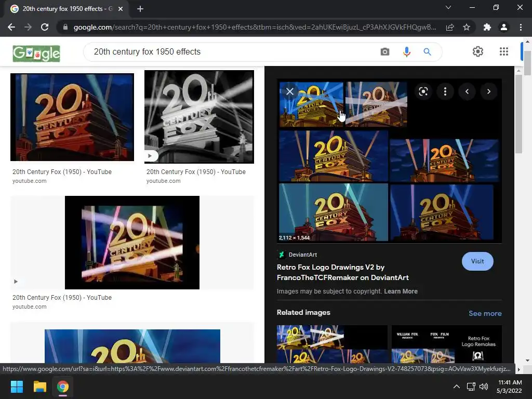Visit the DeviantArt page
The width and height of the screenshot is (532, 399).
(477, 261)
